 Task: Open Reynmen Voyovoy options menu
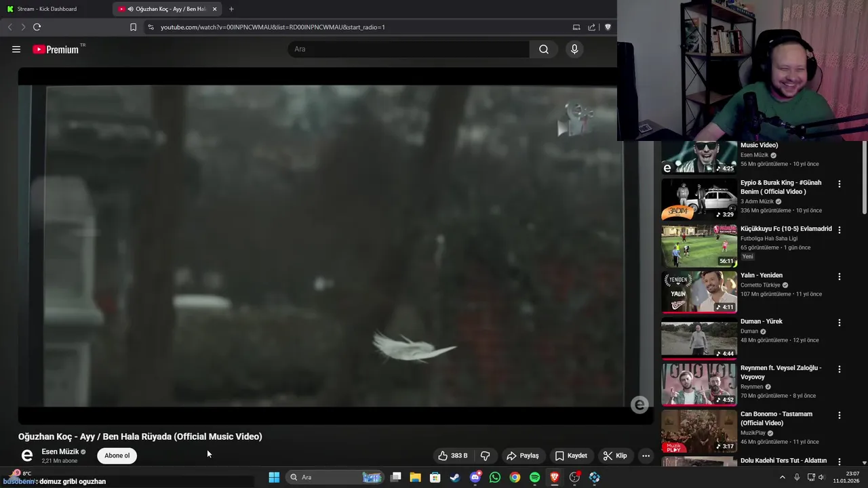point(840,369)
